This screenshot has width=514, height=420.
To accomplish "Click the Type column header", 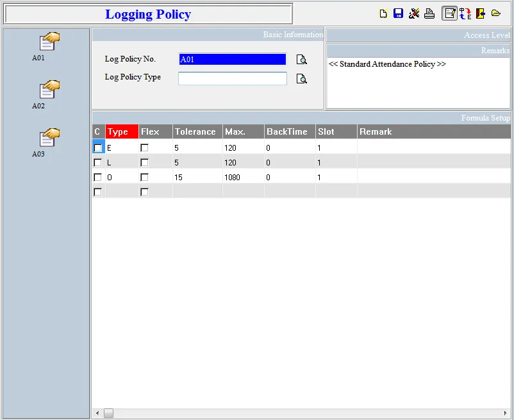I will [x=122, y=131].
